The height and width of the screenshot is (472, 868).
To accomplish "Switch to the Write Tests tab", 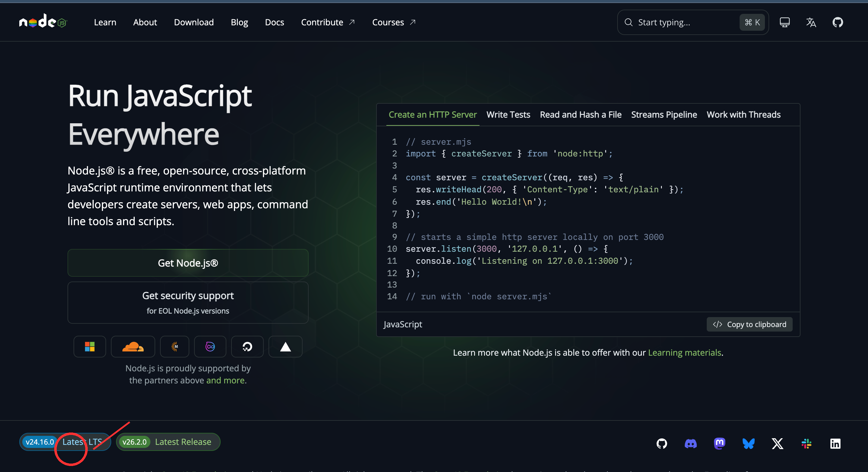I will (508, 115).
